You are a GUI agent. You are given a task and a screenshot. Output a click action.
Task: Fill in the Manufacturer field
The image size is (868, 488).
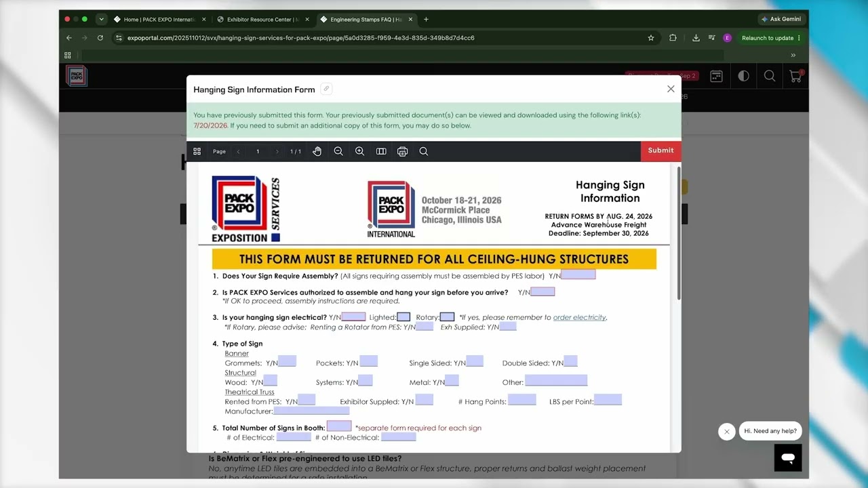(x=311, y=411)
